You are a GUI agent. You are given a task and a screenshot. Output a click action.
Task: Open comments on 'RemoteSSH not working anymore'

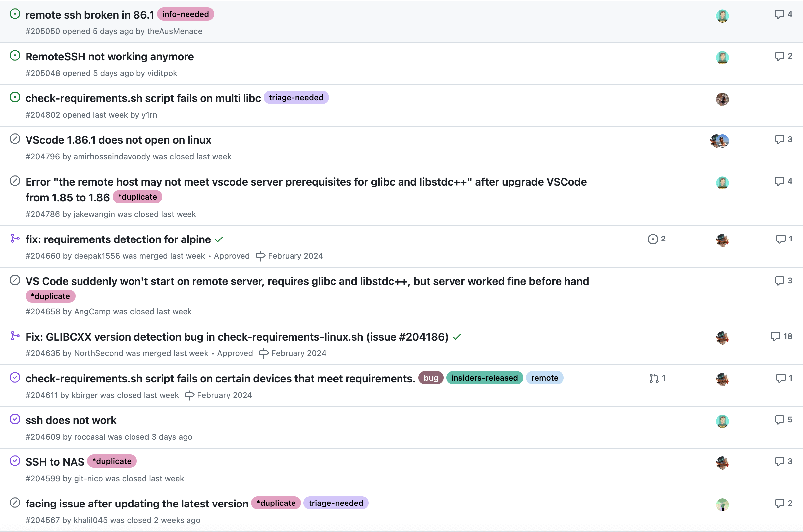783,56
